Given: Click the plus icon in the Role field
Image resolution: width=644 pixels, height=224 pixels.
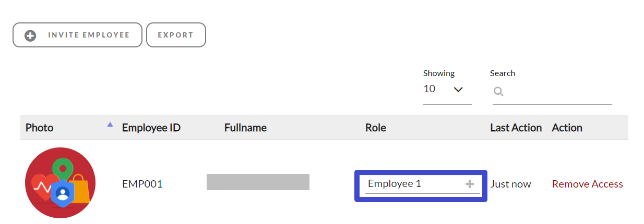Looking at the screenshot, I should pyautogui.click(x=470, y=184).
